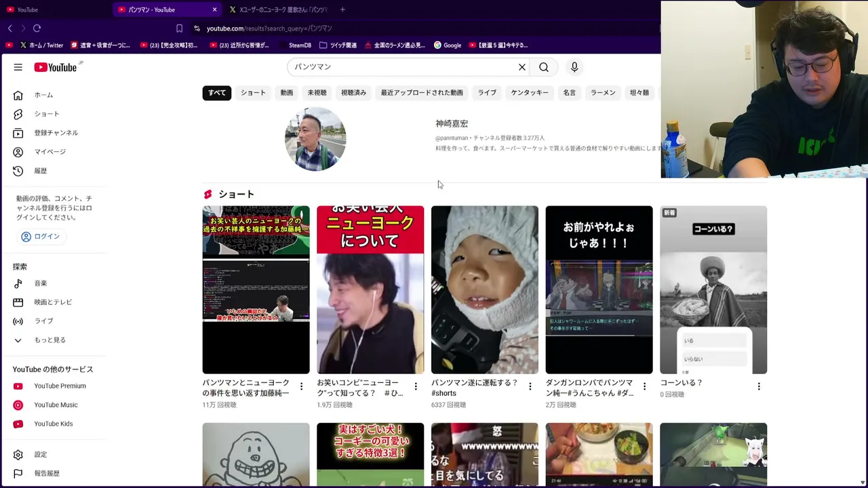The width and height of the screenshot is (868, 488).
Task: Open YouTube Kids service
Action: 53,424
